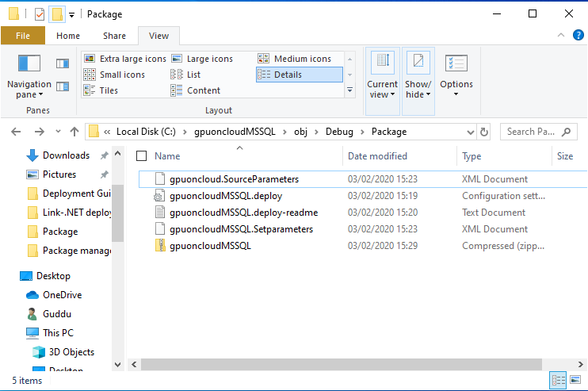Image resolution: width=588 pixels, height=391 pixels.
Task: Toggle the select all items checkbox
Action: [141, 156]
